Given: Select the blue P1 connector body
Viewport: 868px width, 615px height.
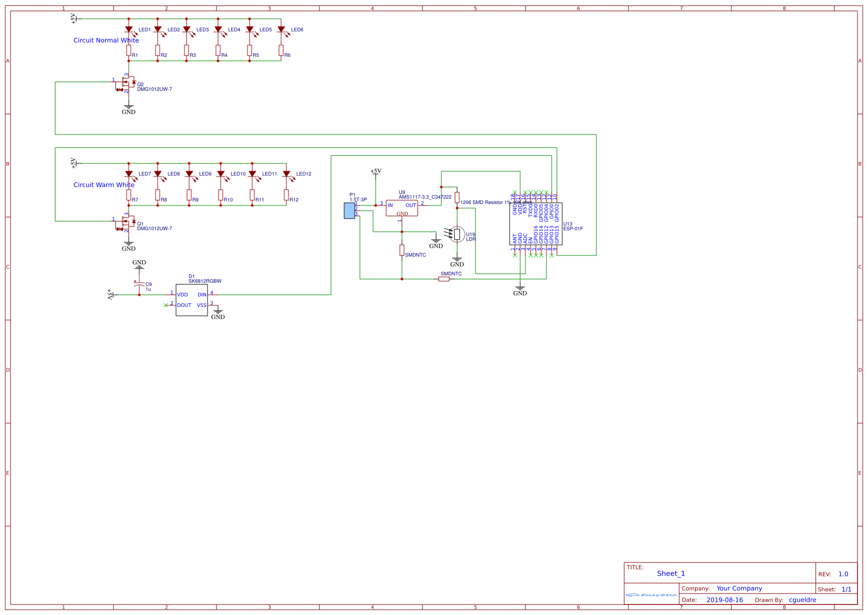Looking at the screenshot, I should tap(348, 210).
